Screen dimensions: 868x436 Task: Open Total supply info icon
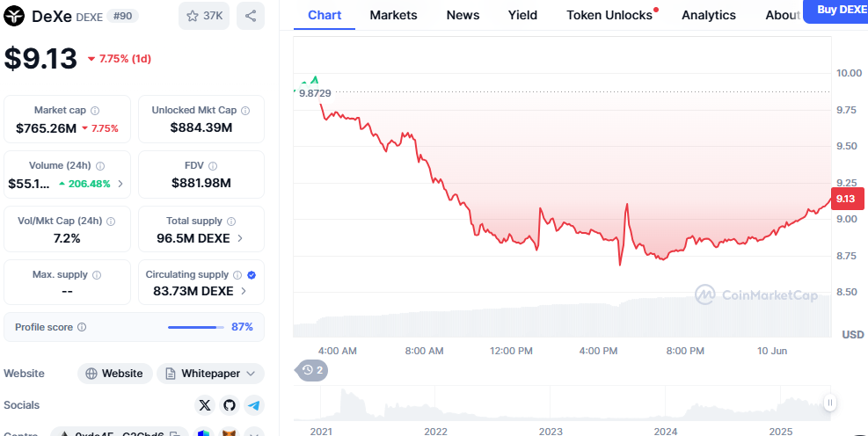click(230, 222)
